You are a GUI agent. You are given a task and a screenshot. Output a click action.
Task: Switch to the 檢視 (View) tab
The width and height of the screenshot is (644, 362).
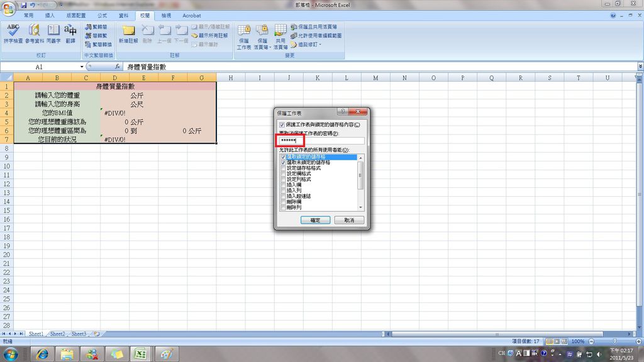[x=166, y=16]
